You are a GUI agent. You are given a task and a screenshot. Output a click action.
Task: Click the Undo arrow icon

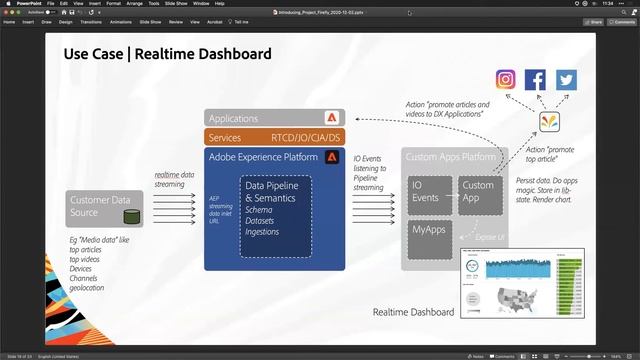pyautogui.click(x=80, y=12)
